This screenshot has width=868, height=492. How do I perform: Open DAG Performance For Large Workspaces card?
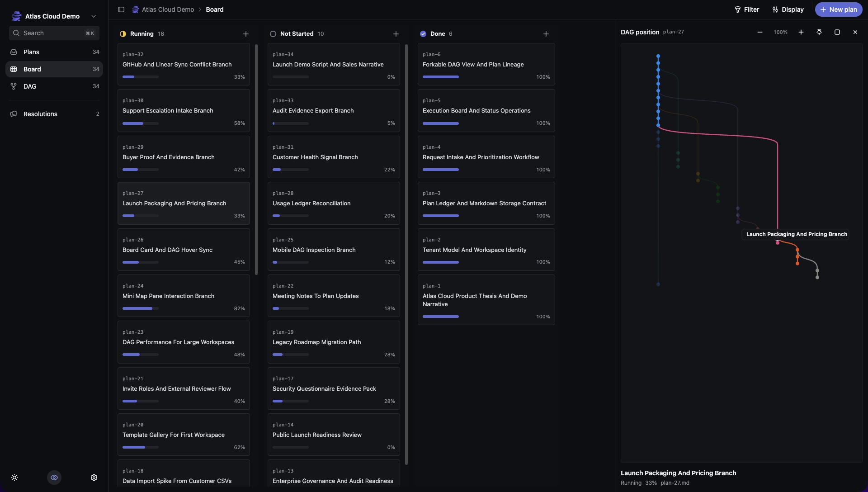point(184,342)
